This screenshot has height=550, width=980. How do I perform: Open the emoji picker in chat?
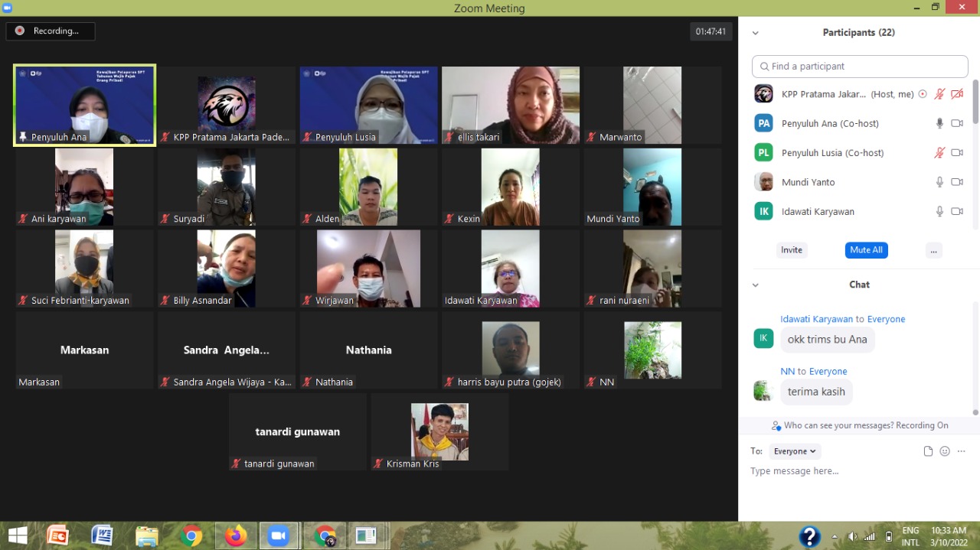(x=945, y=451)
